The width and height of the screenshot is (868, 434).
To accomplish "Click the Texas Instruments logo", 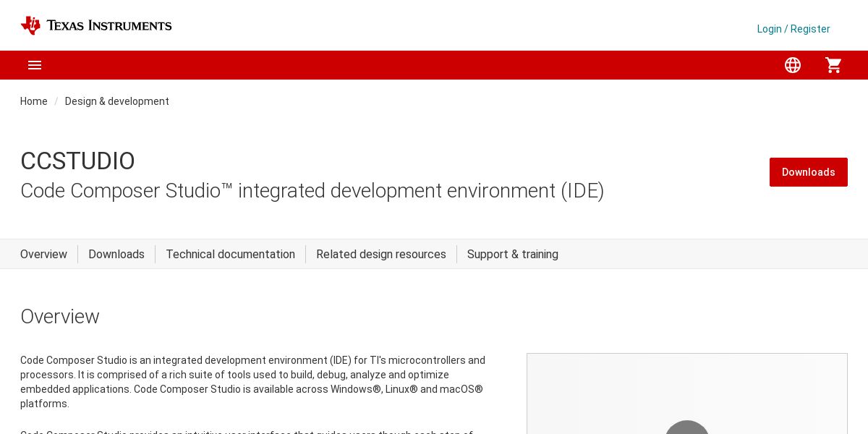I will pos(96,25).
